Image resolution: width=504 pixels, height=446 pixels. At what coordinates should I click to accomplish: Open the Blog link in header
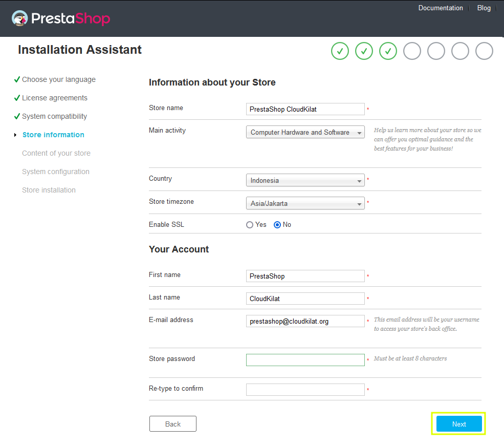484,8
